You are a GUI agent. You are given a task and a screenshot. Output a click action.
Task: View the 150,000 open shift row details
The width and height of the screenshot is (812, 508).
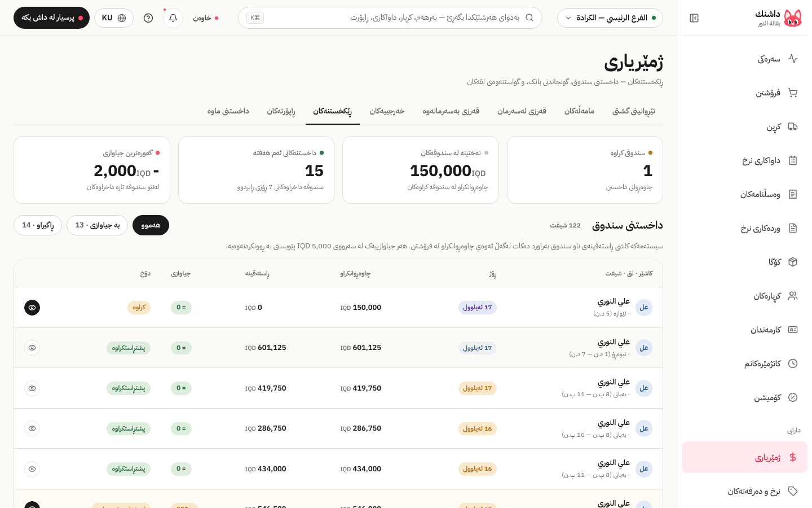coord(32,308)
